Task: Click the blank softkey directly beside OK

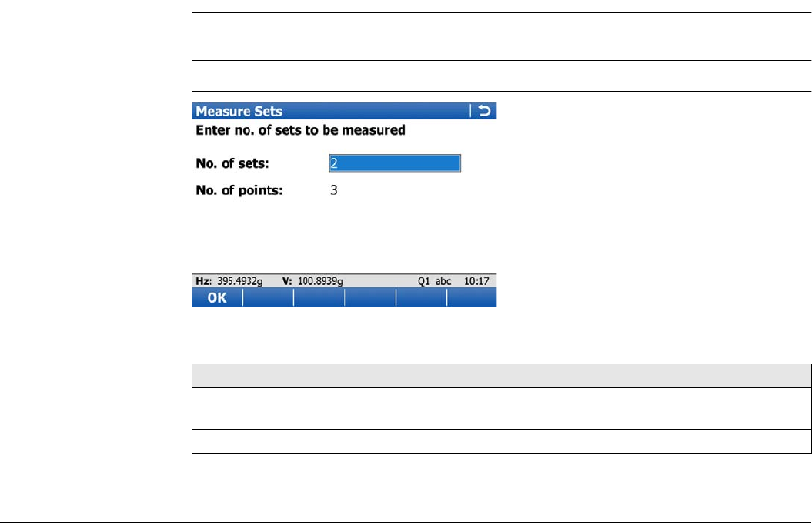Action: click(268, 297)
